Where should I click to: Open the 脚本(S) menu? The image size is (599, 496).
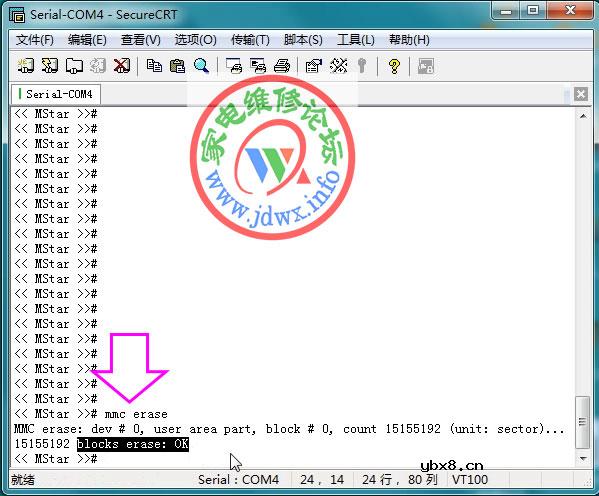point(303,40)
